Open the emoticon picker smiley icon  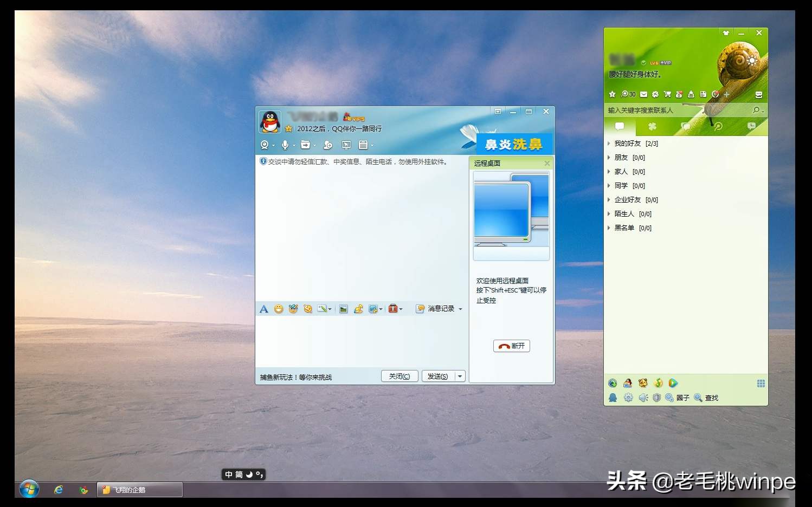[x=278, y=309]
